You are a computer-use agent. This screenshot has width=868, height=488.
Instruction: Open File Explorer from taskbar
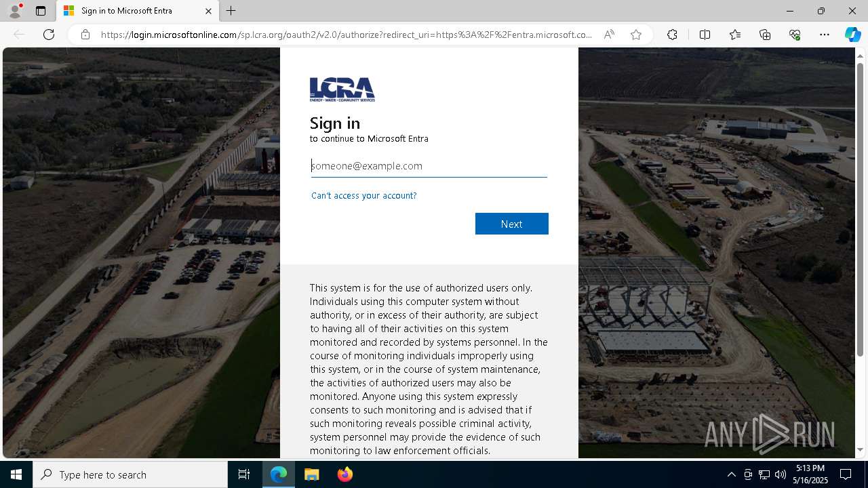(312, 474)
